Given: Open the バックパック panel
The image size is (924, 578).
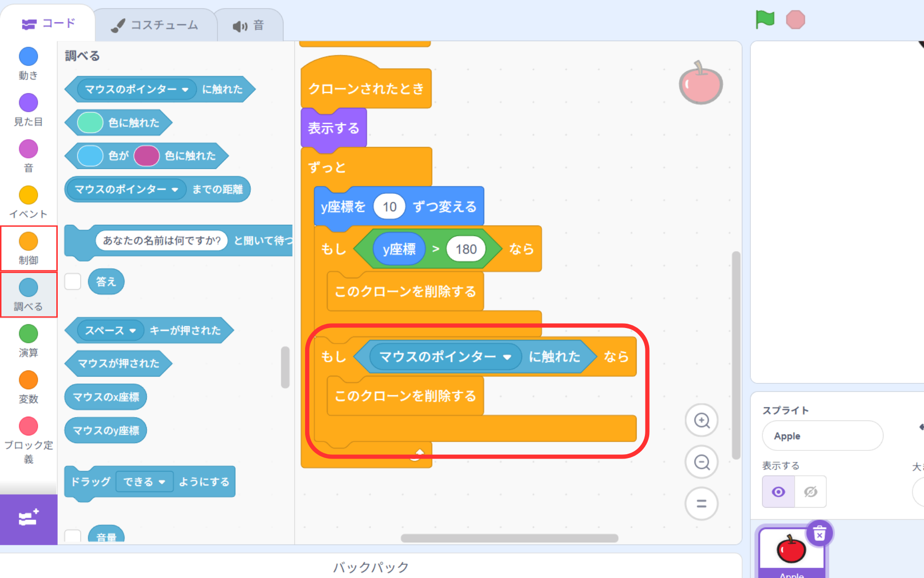Looking at the screenshot, I should (x=371, y=567).
